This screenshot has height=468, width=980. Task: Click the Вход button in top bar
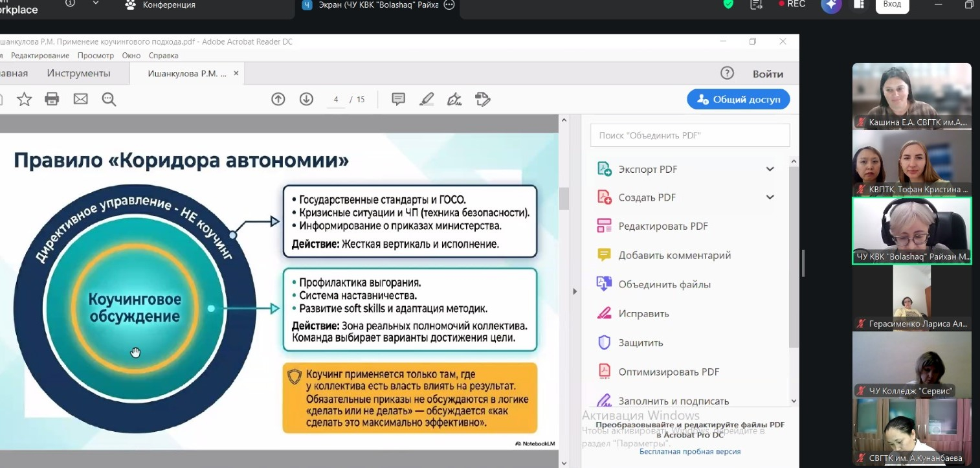point(892,5)
